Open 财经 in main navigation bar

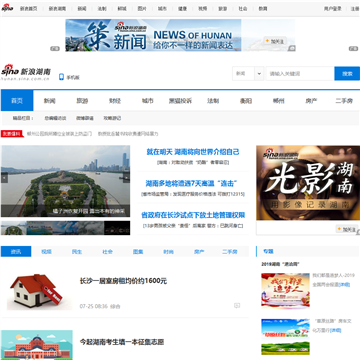click(x=115, y=101)
